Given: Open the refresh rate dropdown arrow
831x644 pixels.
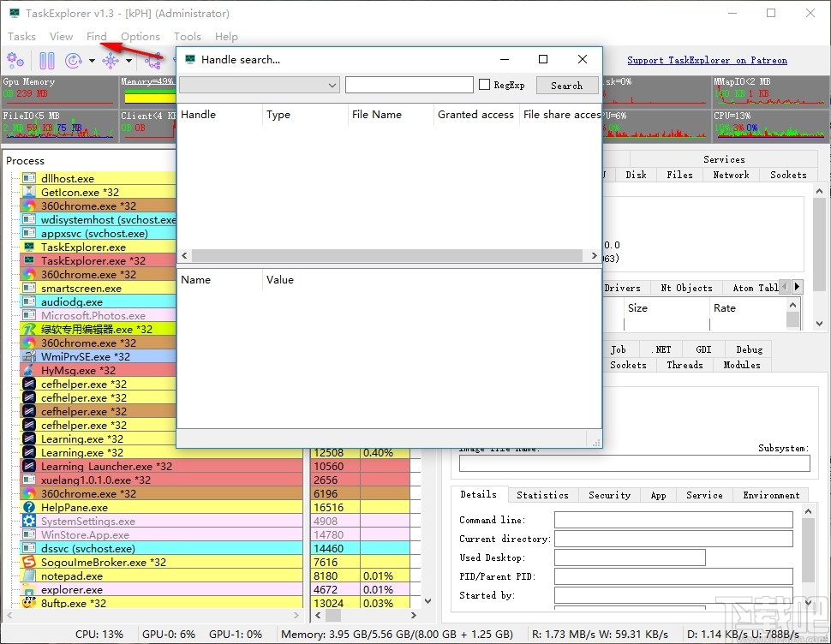Looking at the screenshot, I should click(x=91, y=61).
